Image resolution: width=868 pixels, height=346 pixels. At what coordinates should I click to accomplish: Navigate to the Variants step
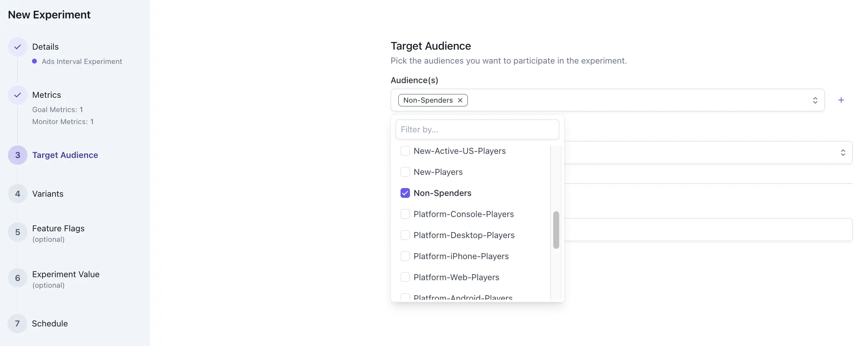coord(48,194)
